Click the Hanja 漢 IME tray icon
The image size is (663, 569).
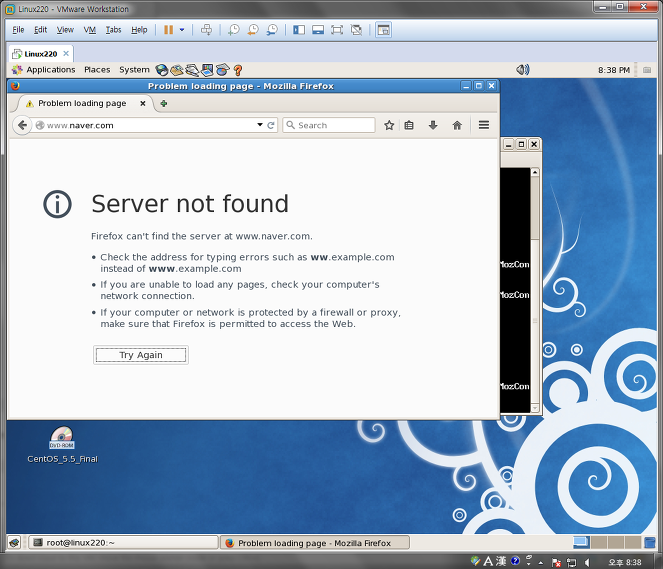501,561
